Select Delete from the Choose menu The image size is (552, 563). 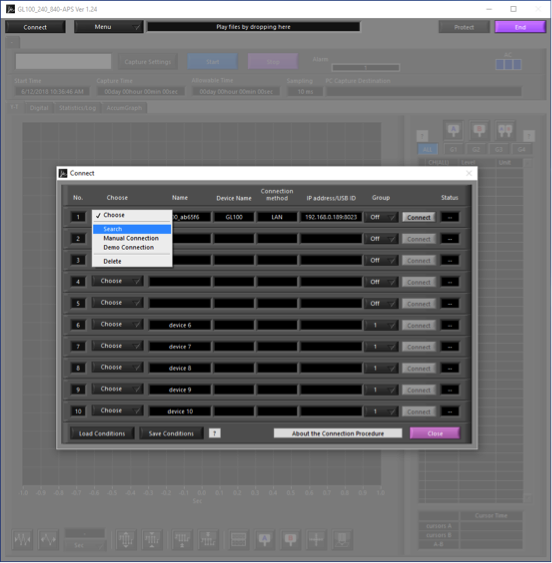pos(132,261)
